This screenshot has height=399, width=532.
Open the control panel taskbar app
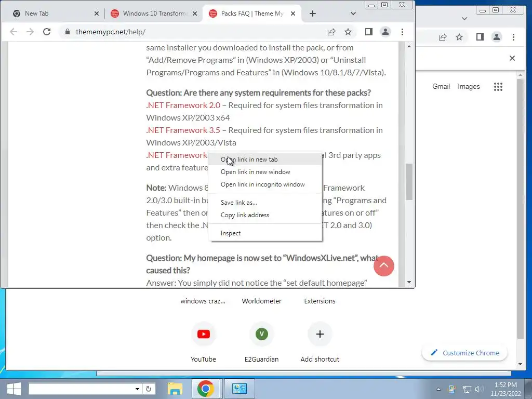click(x=239, y=389)
